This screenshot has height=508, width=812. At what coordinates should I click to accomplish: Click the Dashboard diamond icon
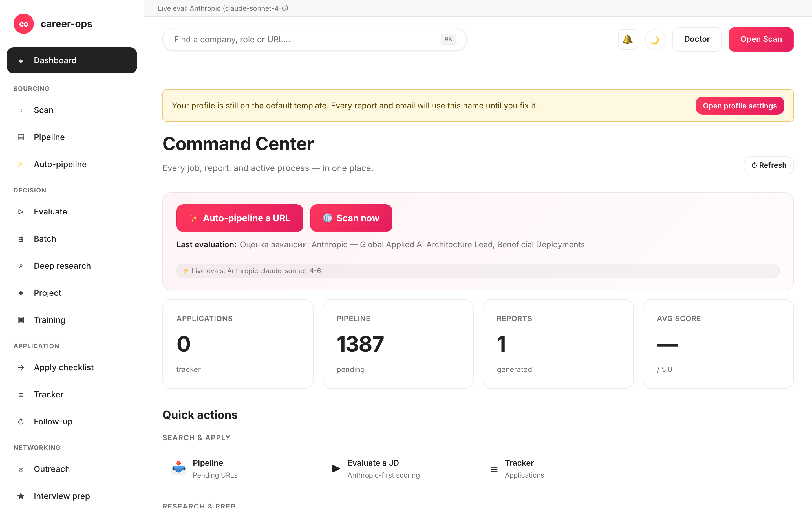[x=21, y=61]
